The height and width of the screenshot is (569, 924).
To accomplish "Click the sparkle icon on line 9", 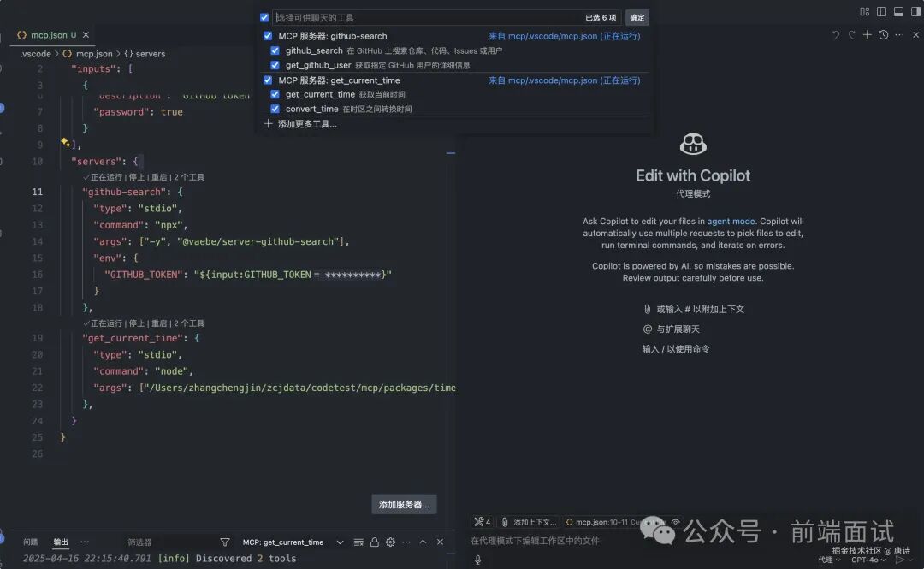I will pos(65,142).
